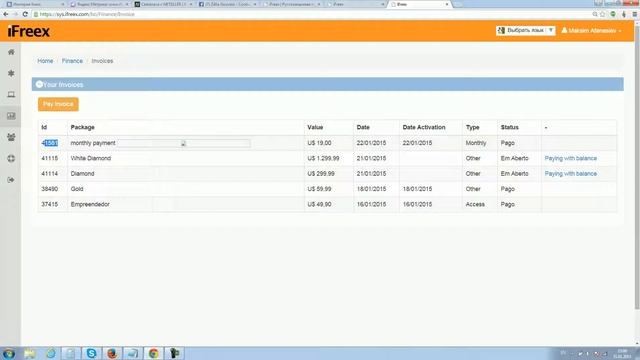The width and height of the screenshot is (640, 360).
Task: Click the Em Aberto status for White Diamond
Action: tap(514, 158)
